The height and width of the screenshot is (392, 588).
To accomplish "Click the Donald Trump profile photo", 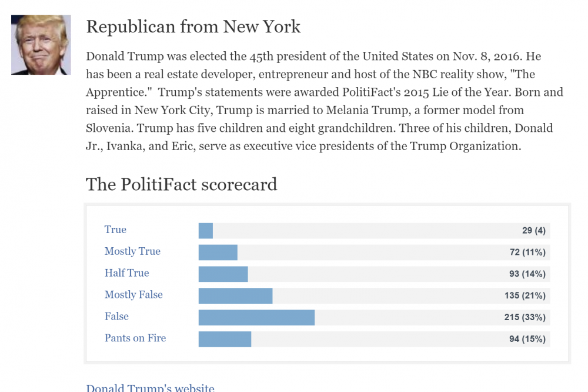I will tap(41, 45).
